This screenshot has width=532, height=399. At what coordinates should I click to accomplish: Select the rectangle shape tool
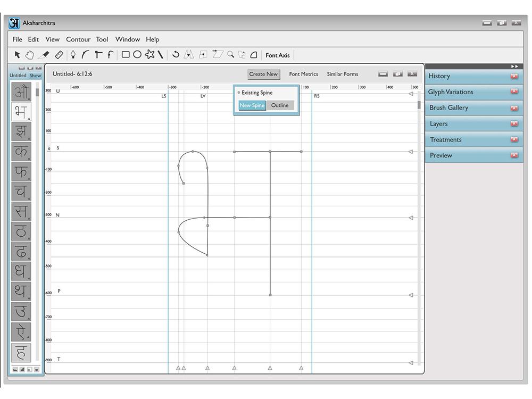pyautogui.click(x=126, y=55)
